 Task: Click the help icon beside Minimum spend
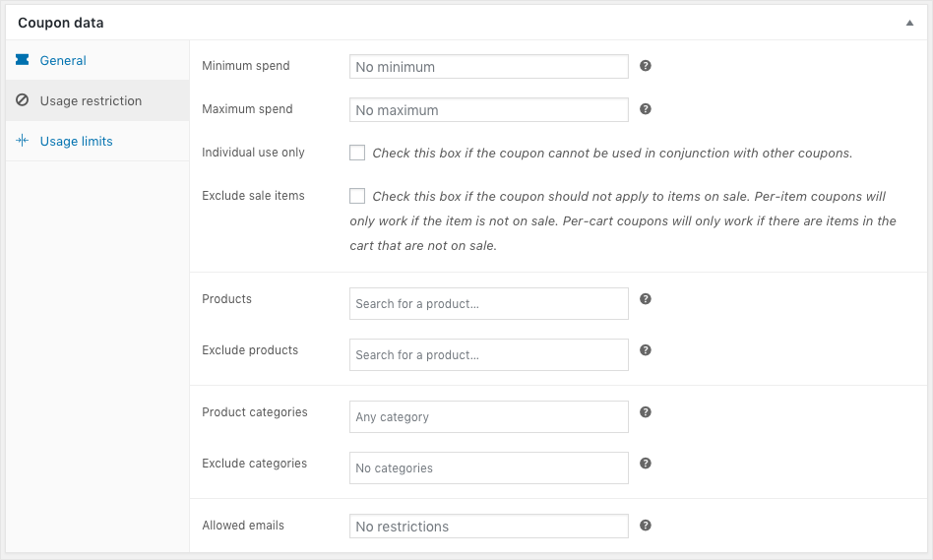pos(646,66)
